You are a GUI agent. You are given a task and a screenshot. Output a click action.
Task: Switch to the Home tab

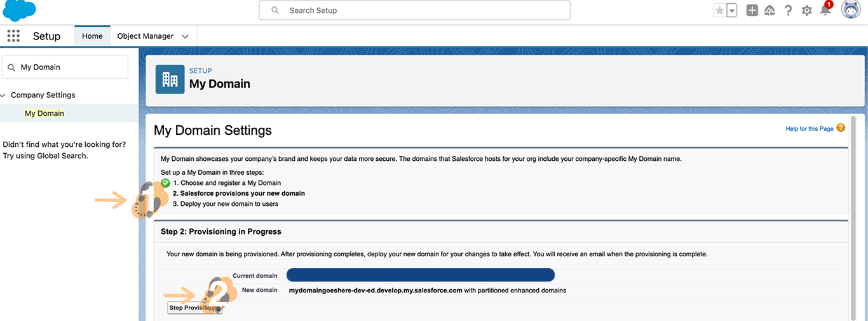(92, 36)
